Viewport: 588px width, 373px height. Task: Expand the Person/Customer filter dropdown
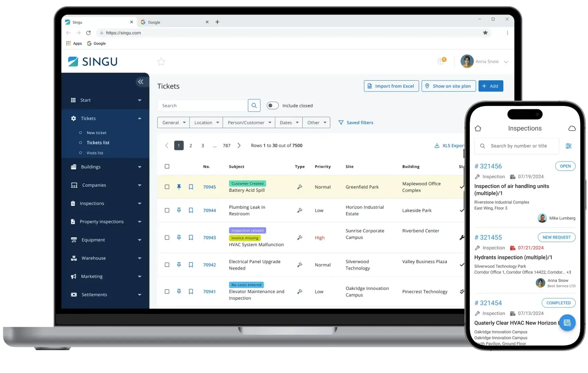249,123
